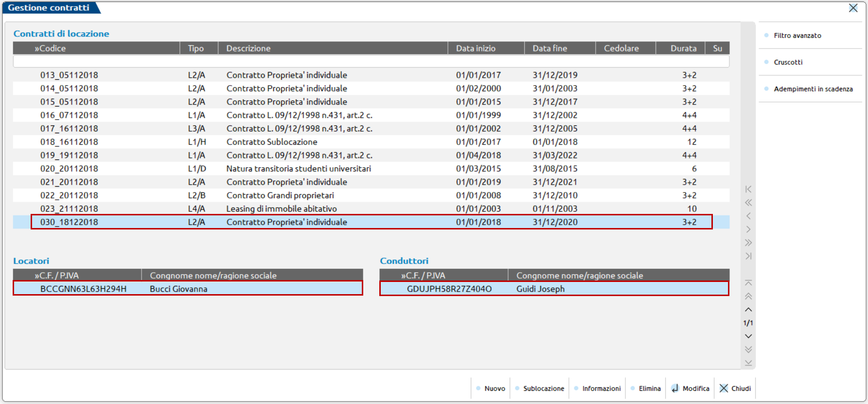Click the double-left rewind navigation arrow
The width and height of the screenshot is (868, 404).
click(748, 203)
